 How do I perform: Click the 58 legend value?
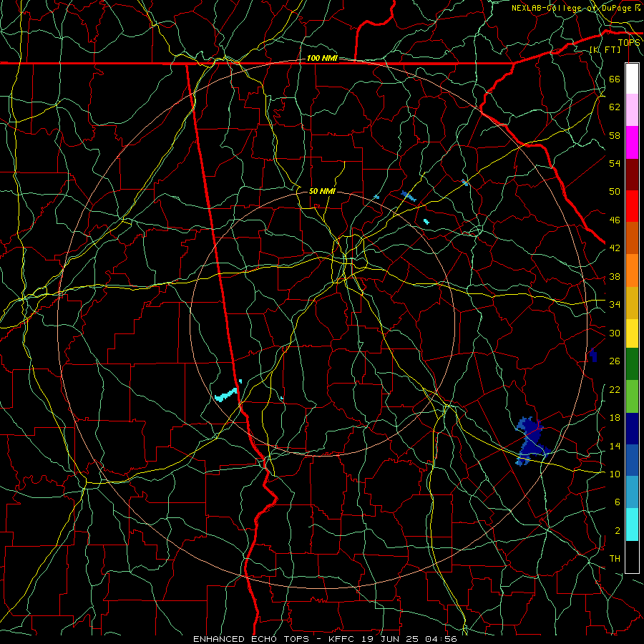point(615,135)
